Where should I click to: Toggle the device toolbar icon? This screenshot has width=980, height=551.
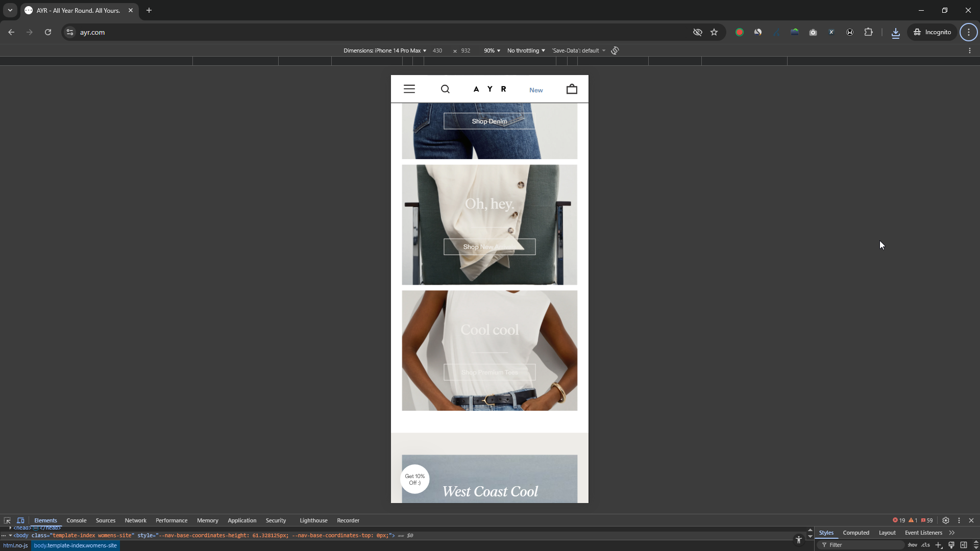click(21, 520)
